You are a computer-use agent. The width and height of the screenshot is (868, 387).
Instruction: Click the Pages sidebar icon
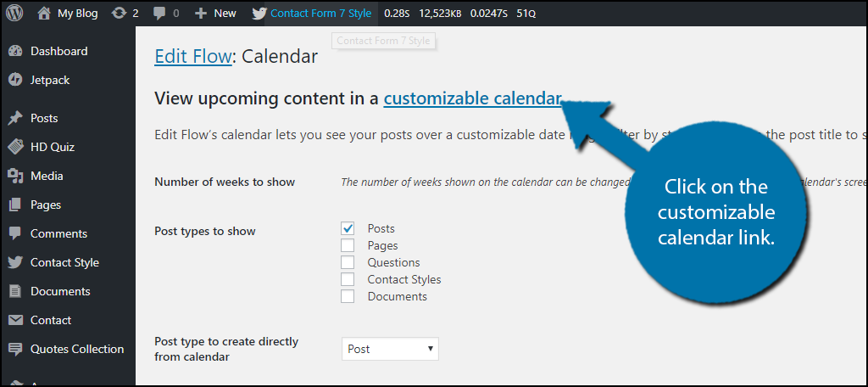(15, 205)
